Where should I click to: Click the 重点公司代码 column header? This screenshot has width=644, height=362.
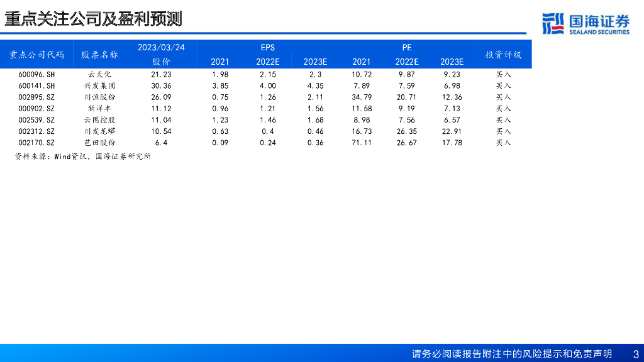[36, 55]
